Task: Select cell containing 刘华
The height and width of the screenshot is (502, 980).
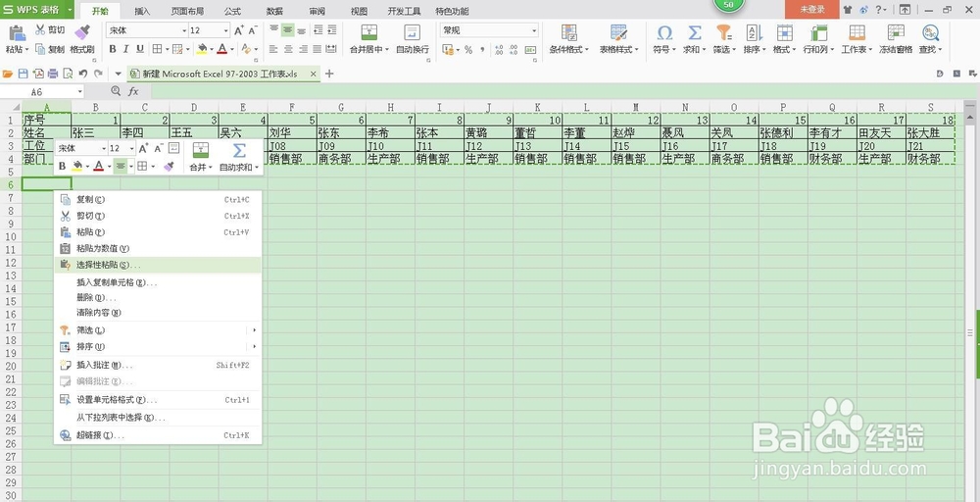Action: tap(292, 132)
